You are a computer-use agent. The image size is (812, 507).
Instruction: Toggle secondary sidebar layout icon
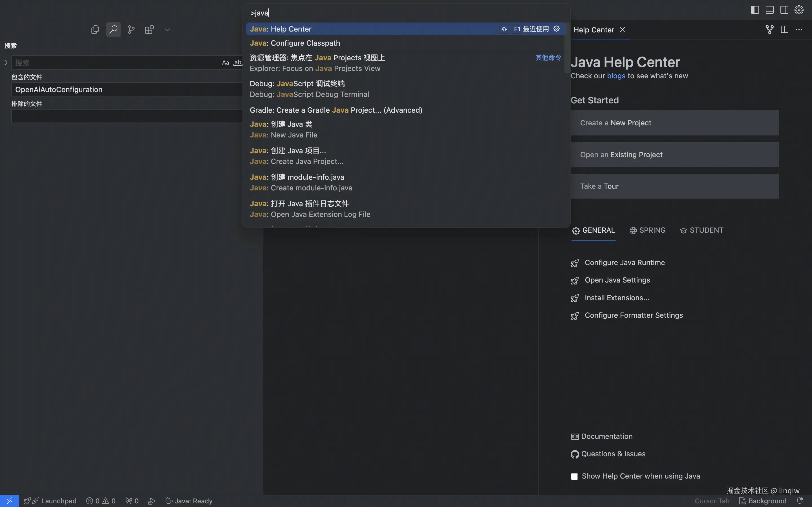784,10
